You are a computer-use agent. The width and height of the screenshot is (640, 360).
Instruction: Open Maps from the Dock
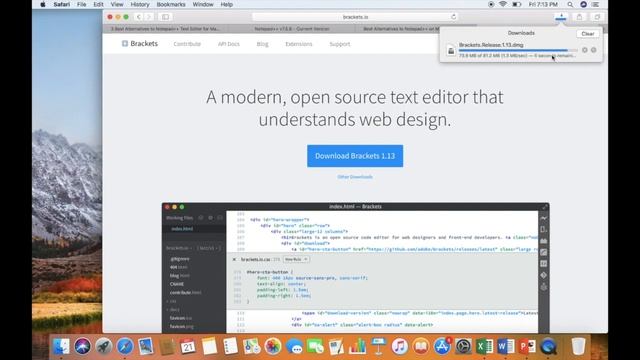point(252,347)
